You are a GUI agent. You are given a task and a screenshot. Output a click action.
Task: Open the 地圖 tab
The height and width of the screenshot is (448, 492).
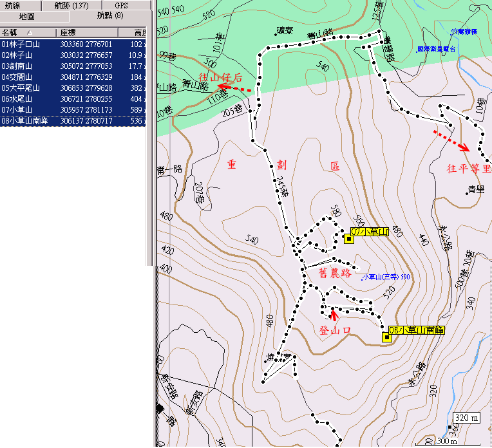tap(26, 16)
